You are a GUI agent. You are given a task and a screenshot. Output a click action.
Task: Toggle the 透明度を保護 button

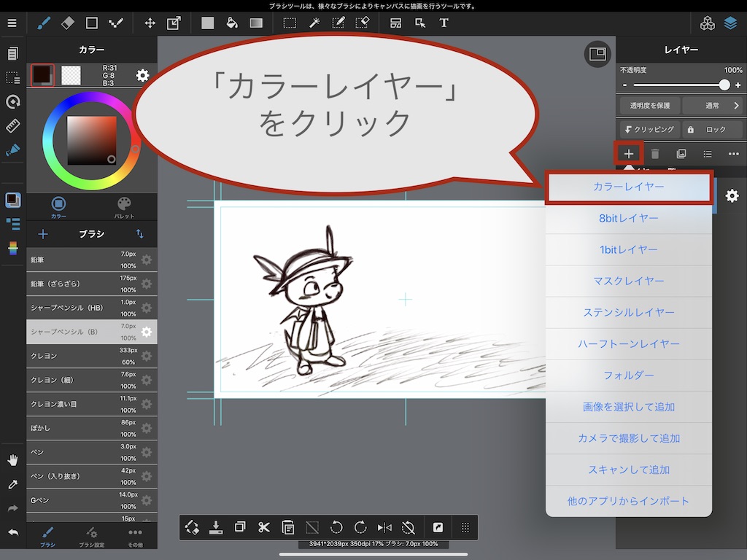pyautogui.click(x=649, y=106)
